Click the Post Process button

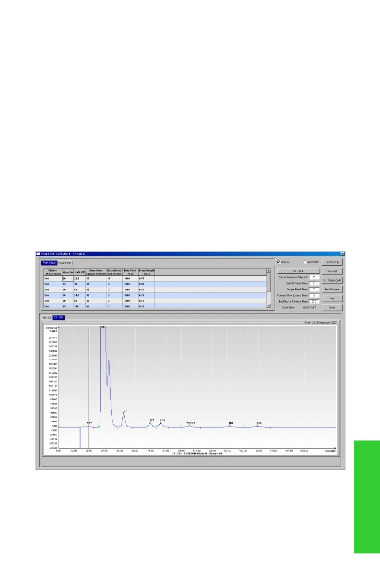click(x=332, y=289)
